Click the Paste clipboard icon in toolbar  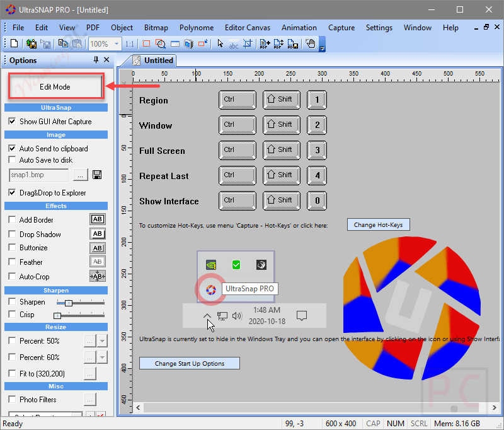(77, 44)
